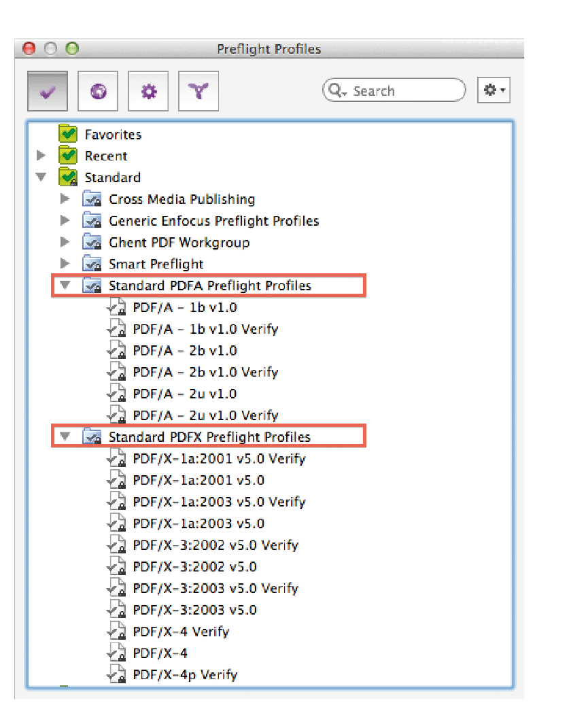The image size is (588, 722).
Task: Choose PDF/X-3:2002 v5.0 Verify profile
Action: (215, 545)
